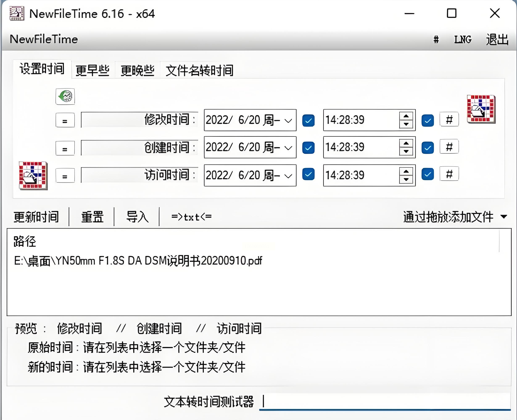Click the # button on 修改时间 row
Screen dimensions: 517x420
[x=449, y=119]
